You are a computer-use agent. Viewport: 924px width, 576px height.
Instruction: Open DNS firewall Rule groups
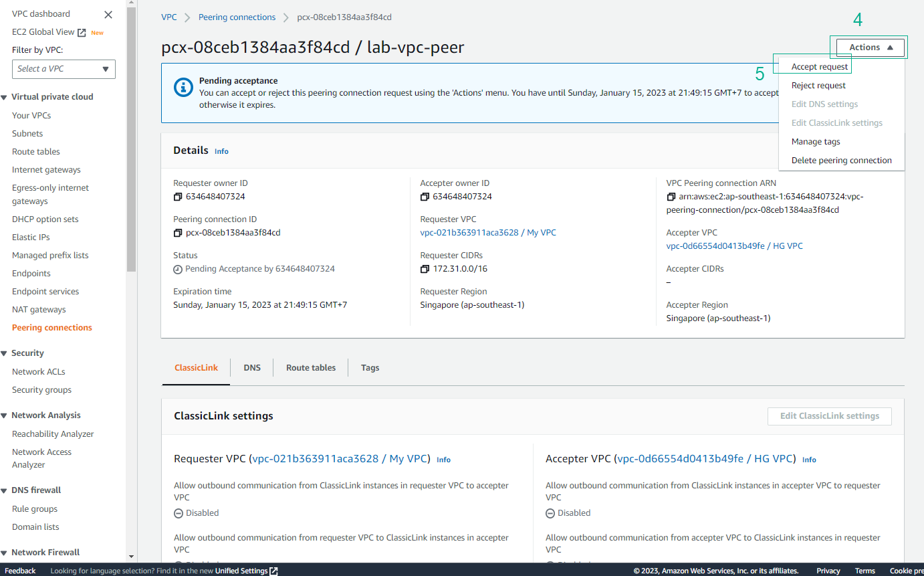[x=35, y=509]
